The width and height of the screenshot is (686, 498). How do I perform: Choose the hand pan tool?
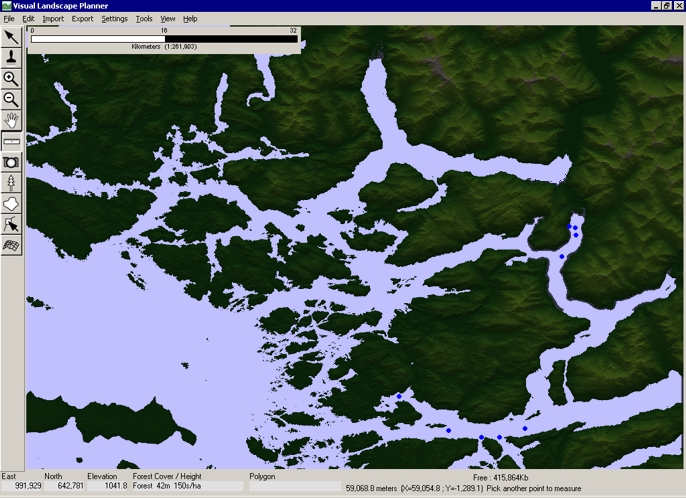point(11,121)
